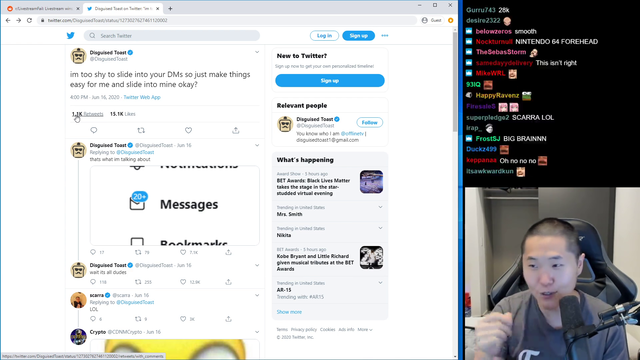This screenshot has height=360, width=640.
Task: Reply icon on scarra's LOL tweet
Action: tap(93, 319)
